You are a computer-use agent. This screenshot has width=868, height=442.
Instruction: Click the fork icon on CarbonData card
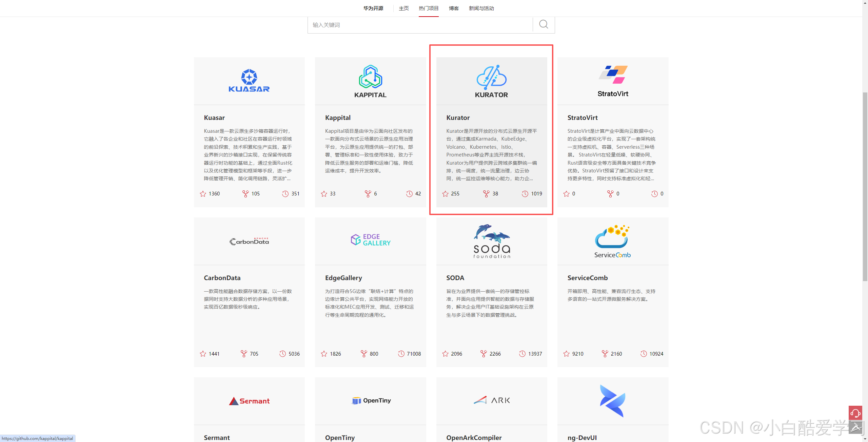pos(244,354)
